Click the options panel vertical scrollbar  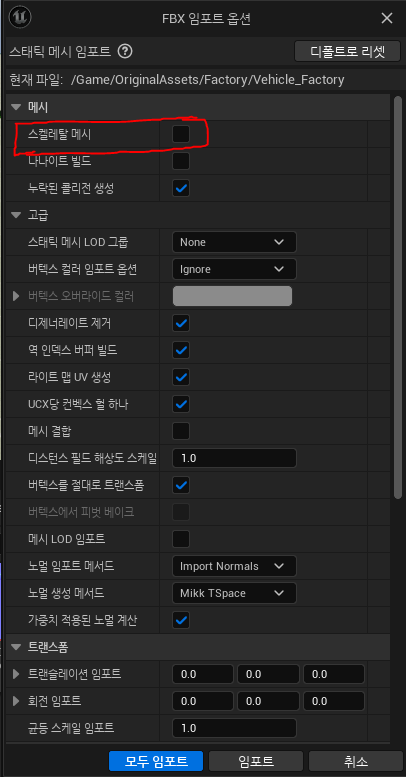pyautogui.click(x=398, y=297)
